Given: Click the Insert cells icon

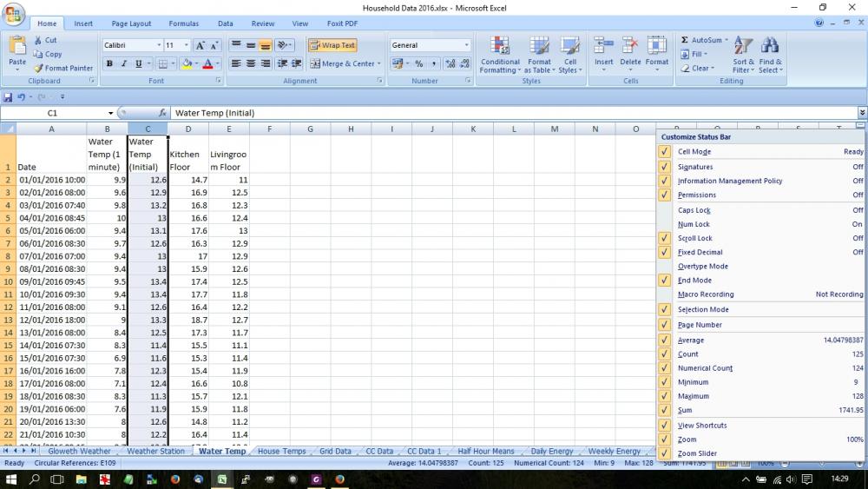Looking at the screenshot, I should 603,45.
